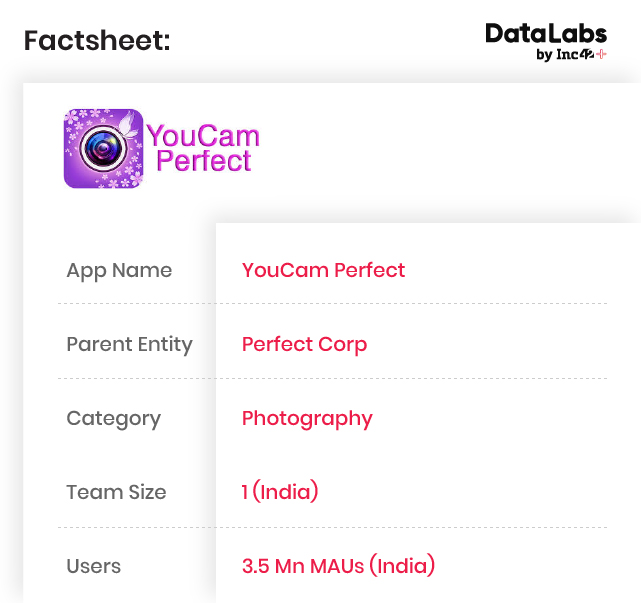Select the "1 (India)" team size value
The width and height of the screenshot is (641, 603).
pyautogui.click(x=280, y=492)
